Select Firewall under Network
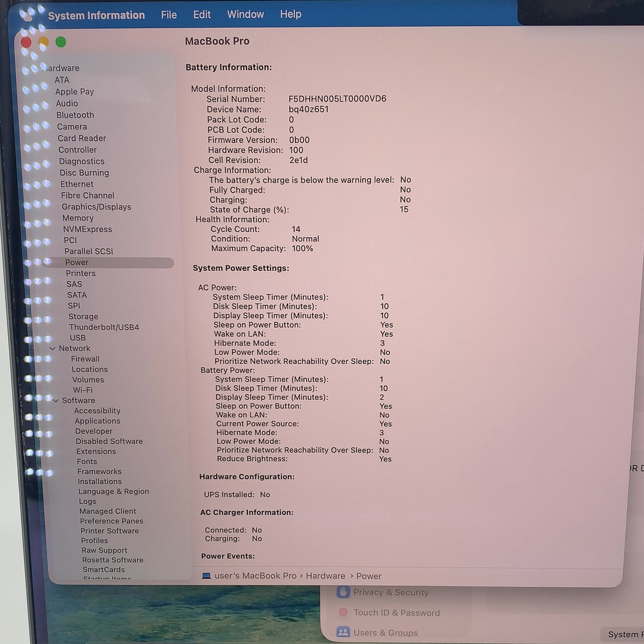Viewport: 644px width, 644px height. pyautogui.click(x=85, y=359)
